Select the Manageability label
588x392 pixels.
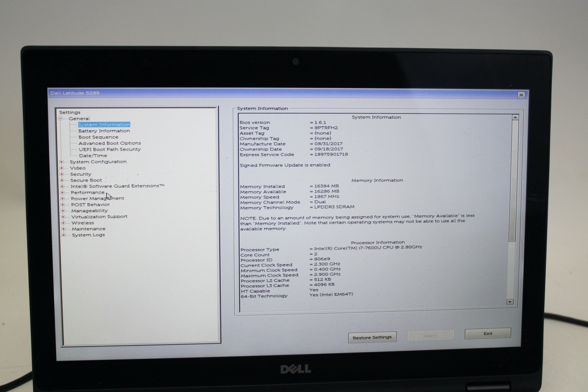[x=89, y=211]
